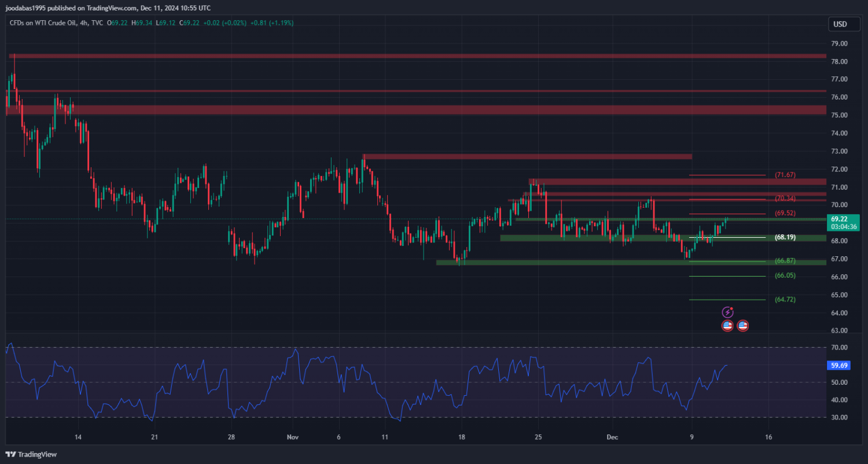This screenshot has width=868, height=464.
Task: Select the topmost red resistance zone near 78
Action: coord(405,56)
